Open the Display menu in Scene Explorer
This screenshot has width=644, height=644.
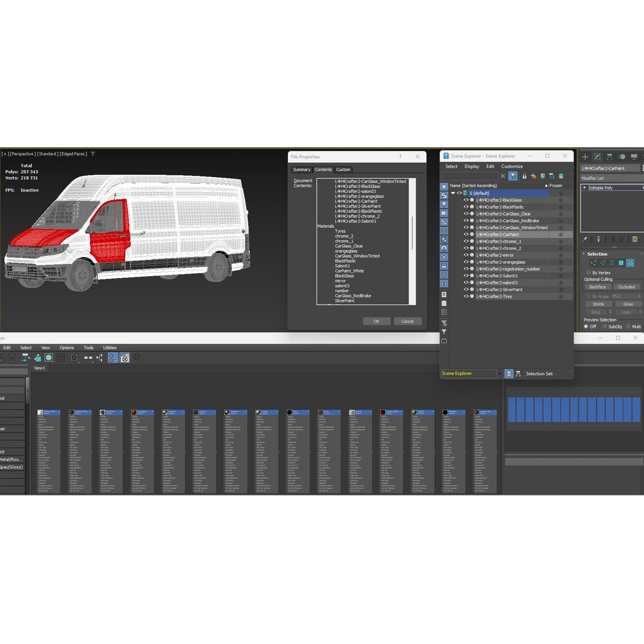pyautogui.click(x=472, y=166)
